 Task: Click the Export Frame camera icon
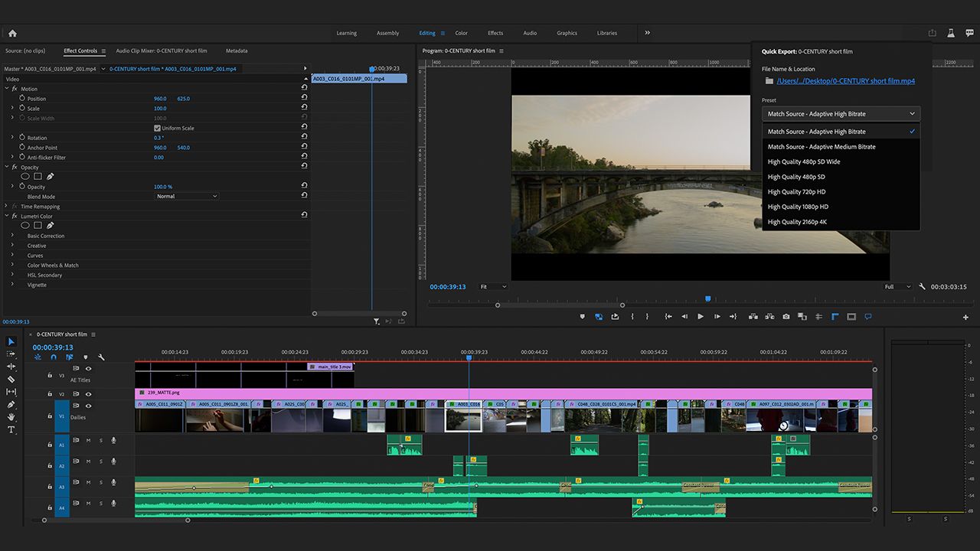[x=786, y=317]
